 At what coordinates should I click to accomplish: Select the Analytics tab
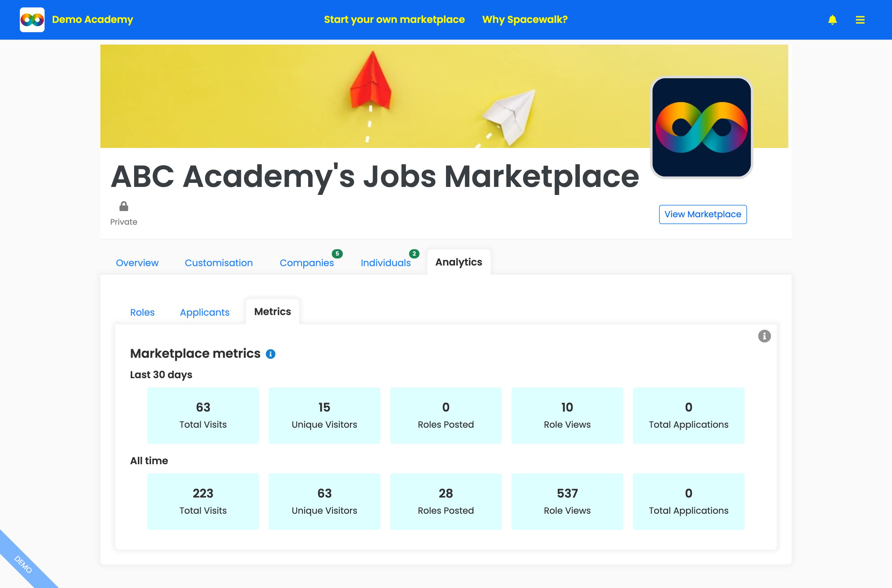459,262
